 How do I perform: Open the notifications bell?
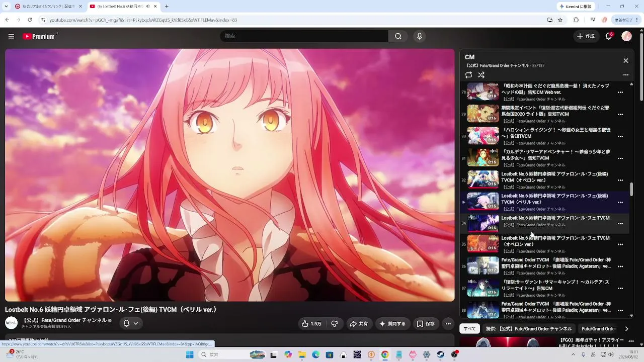pyautogui.click(x=609, y=36)
